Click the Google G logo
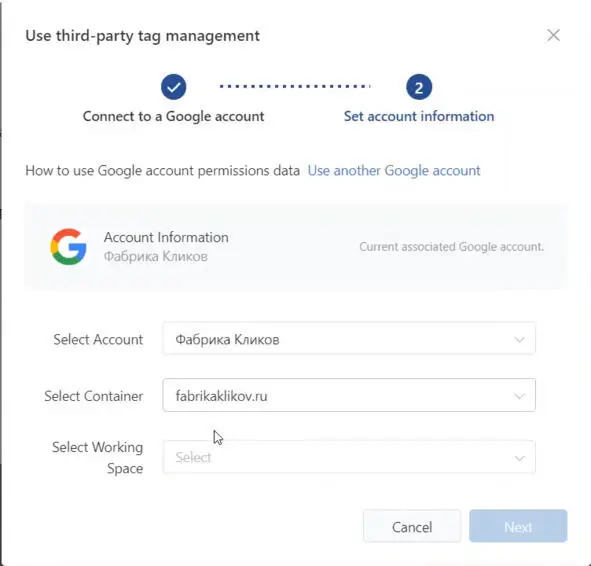The width and height of the screenshot is (591, 566). point(68,246)
